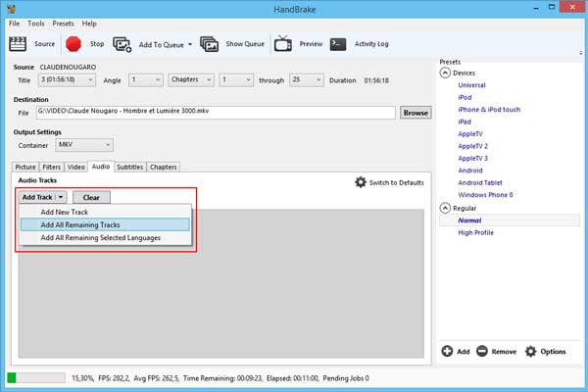Open the File menu
Screen dimensions: 588x392
[15, 24]
